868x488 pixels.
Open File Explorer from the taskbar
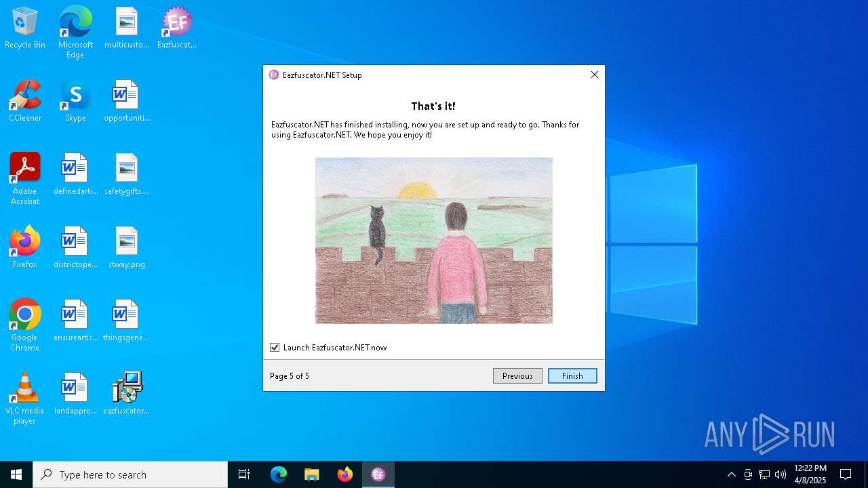point(312,474)
